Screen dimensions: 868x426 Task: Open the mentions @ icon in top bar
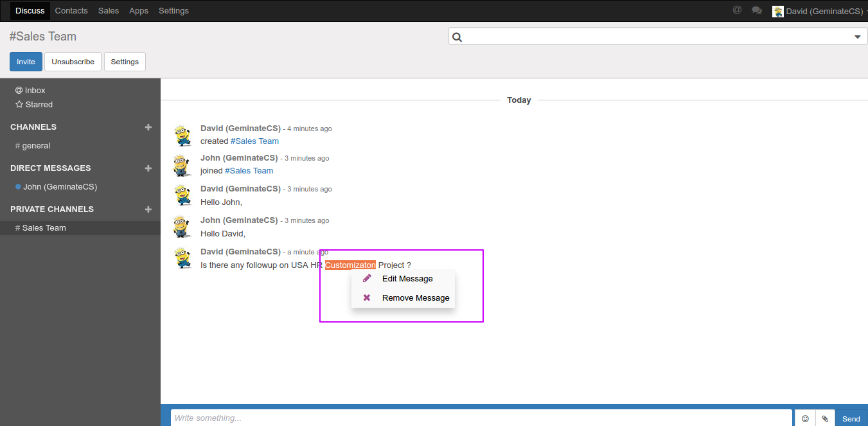click(x=737, y=10)
